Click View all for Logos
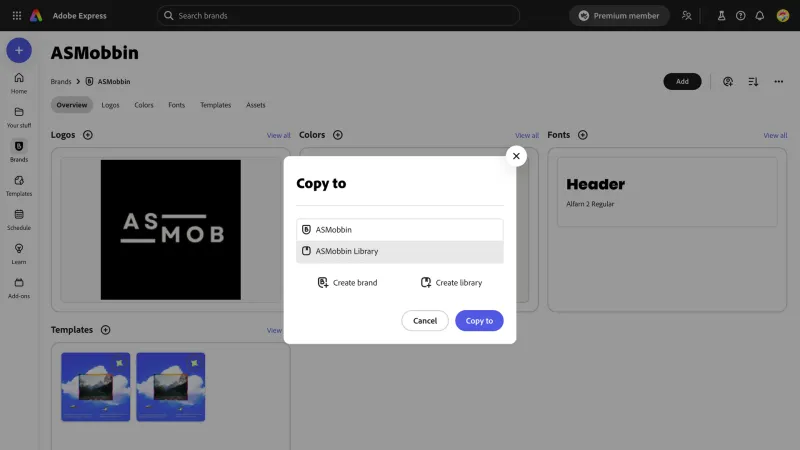Image resolution: width=800 pixels, height=450 pixels. (x=279, y=135)
